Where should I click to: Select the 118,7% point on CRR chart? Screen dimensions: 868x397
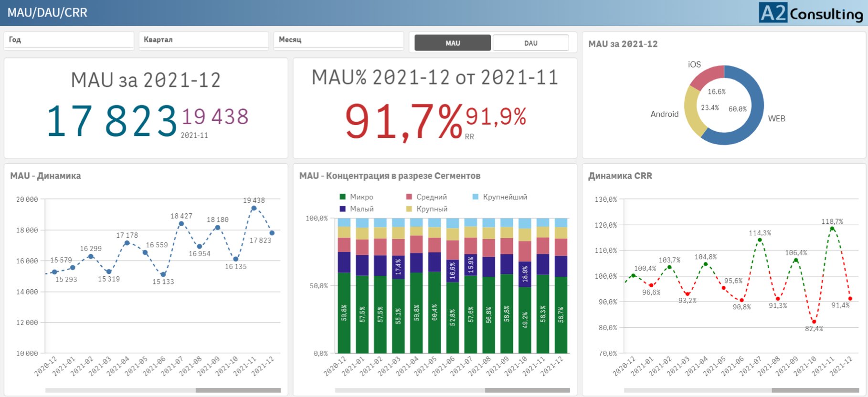coord(832,229)
